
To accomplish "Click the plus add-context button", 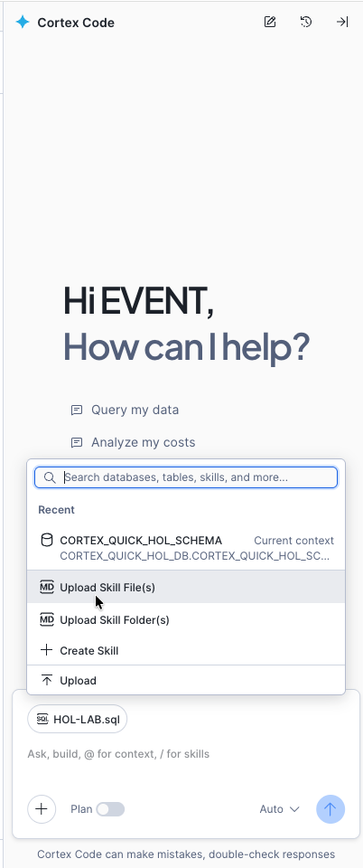I will pyautogui.click(x=42, y=808).
